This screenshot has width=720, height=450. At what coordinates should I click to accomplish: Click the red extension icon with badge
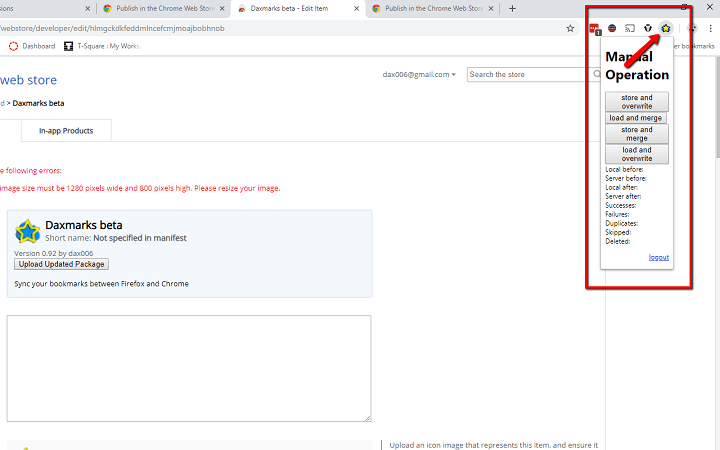(595, 29)
